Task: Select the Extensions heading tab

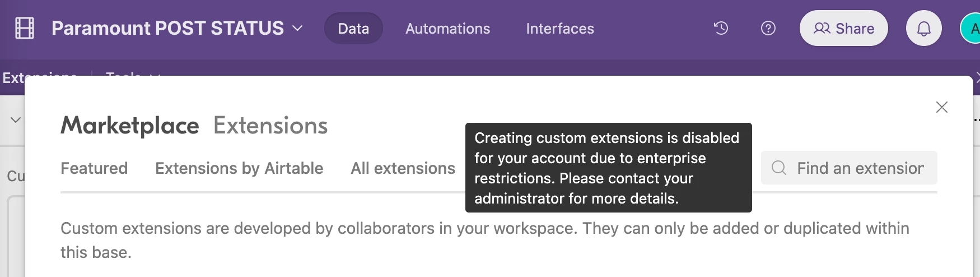Action: (270, 126)
